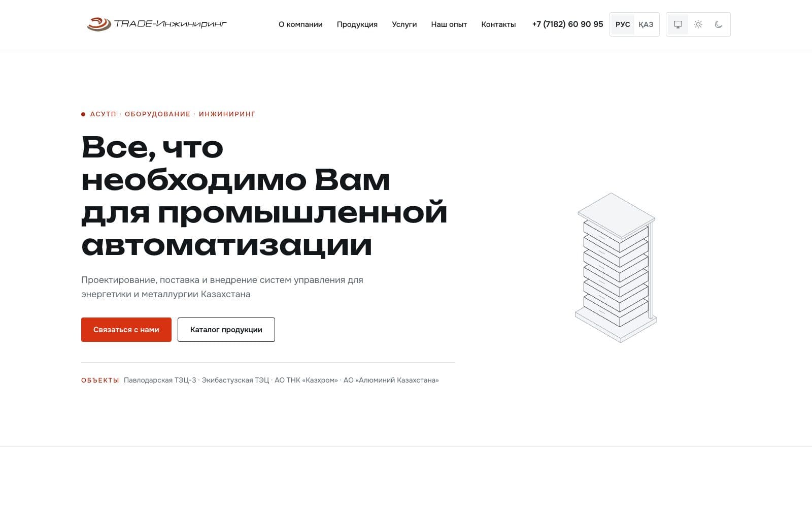Open the Наш опыт menu item
Screen dimensions: 812x508
click(x=449, y=24)
